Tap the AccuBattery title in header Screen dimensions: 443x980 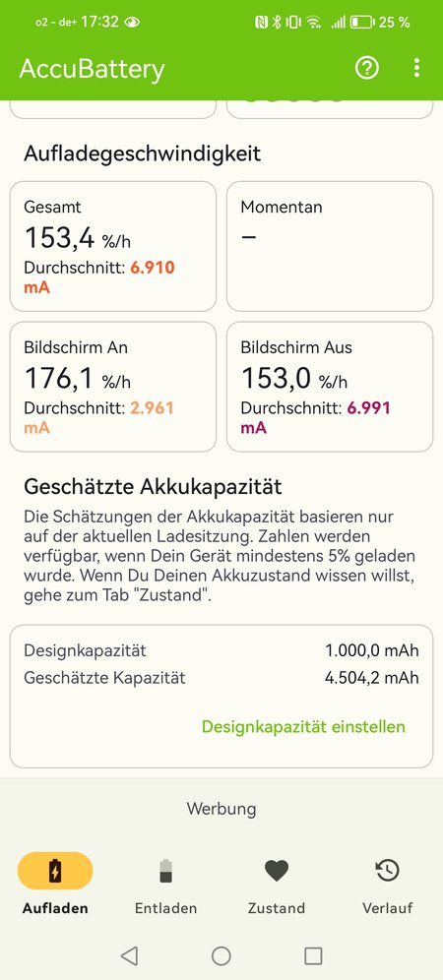click(x=92, y=68)
